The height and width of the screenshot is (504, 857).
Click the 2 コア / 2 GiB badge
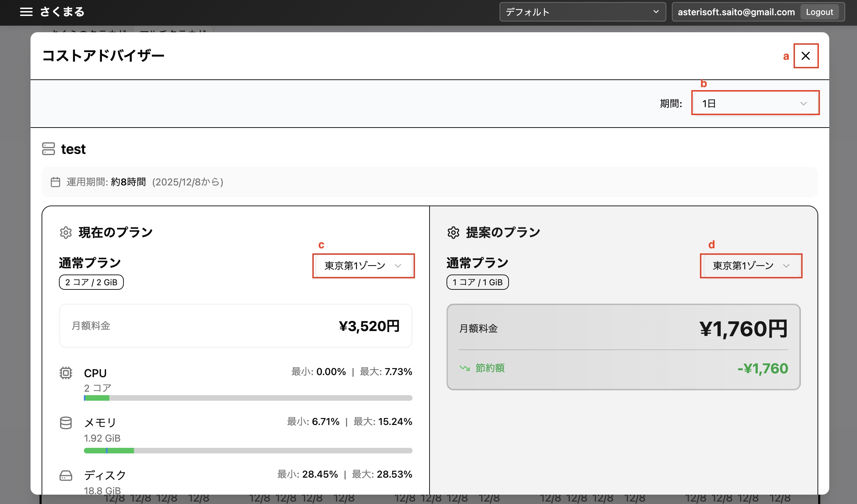point(91,282)
